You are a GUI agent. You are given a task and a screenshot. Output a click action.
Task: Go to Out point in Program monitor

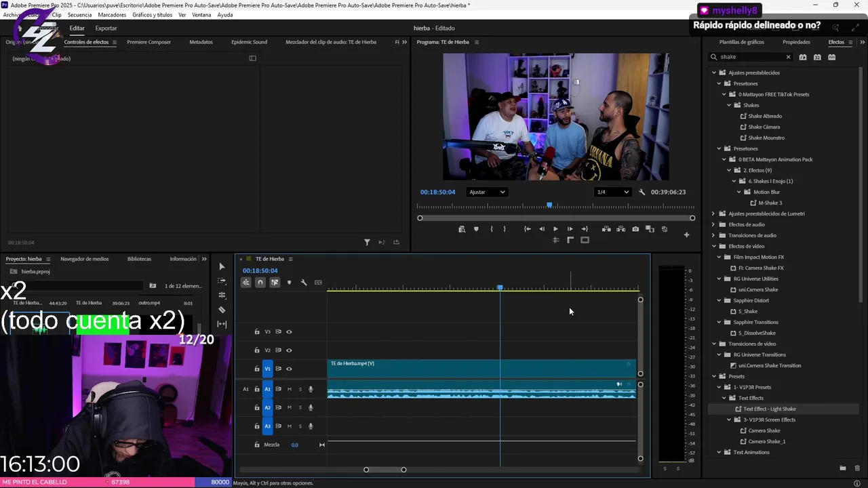tap(585, 229)
